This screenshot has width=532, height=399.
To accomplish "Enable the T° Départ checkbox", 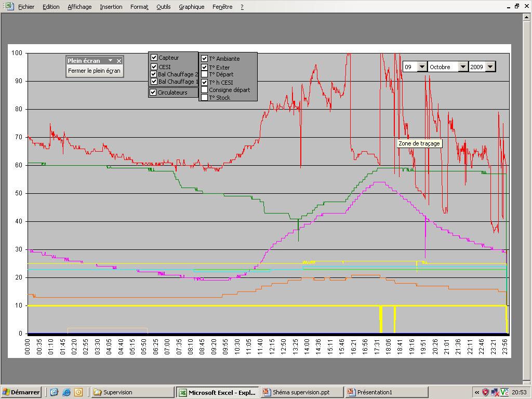I will point(204,74).
